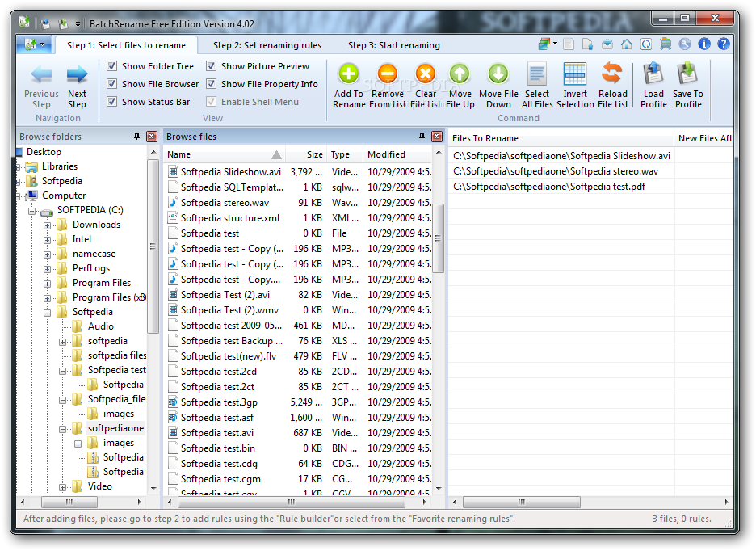756x551 pixels.
Task: Expand the Intel folder node
Action: click(47, 240)
